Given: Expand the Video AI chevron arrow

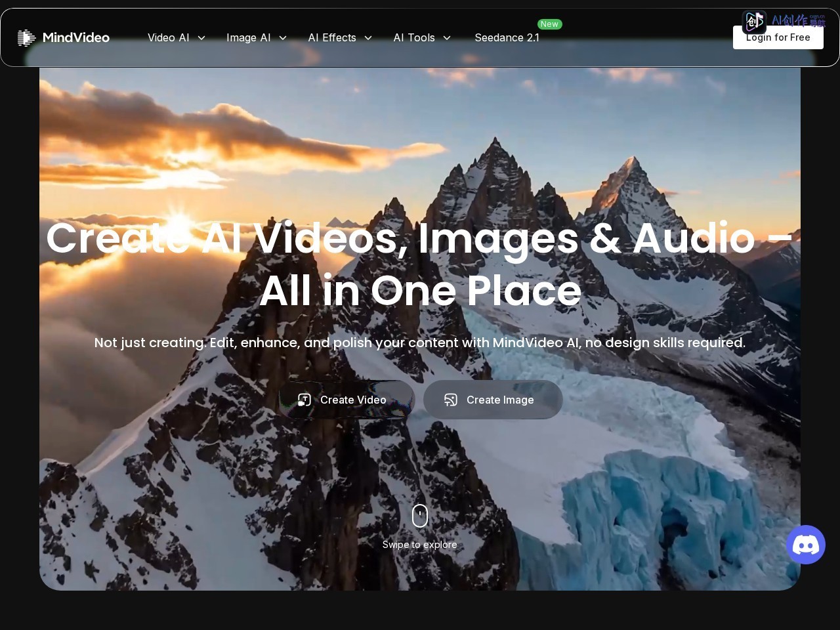Looking at the screenshot, I should point(201,38).
